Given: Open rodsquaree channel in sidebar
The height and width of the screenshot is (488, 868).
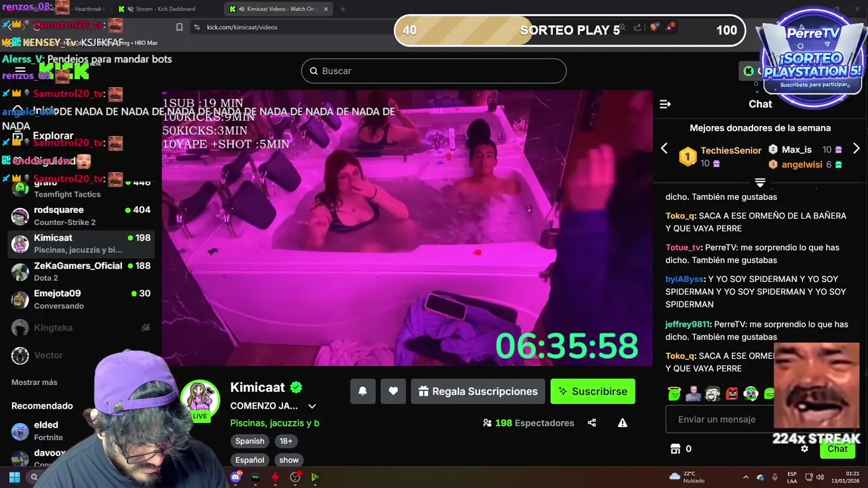Looking at the screenshot, I should [x=81, y=216].
